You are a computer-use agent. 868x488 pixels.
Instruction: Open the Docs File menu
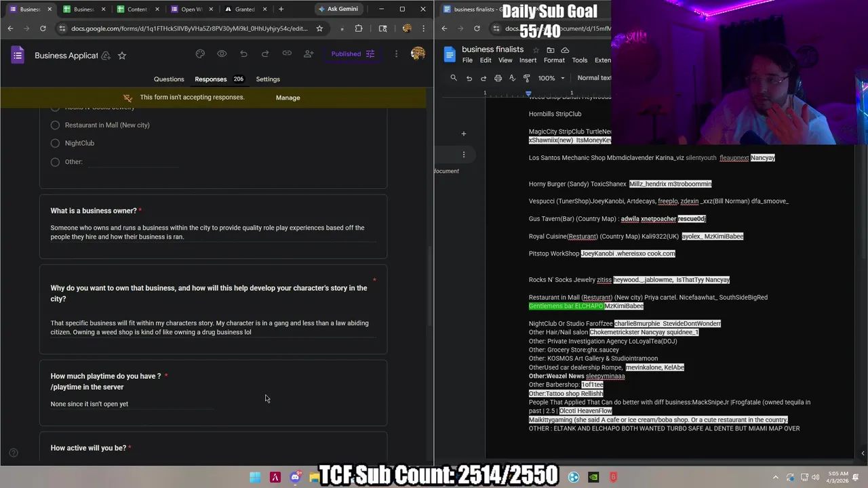coord(467,60)
